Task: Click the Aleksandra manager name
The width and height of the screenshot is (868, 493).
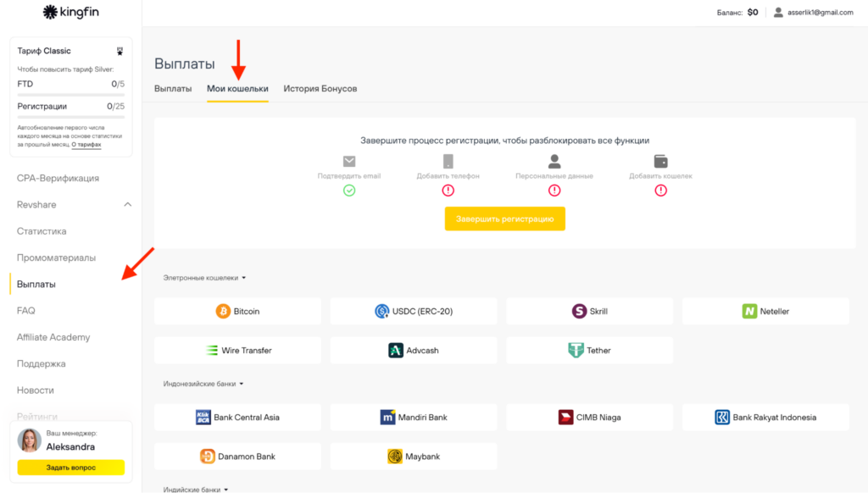Action: point(70,446)
